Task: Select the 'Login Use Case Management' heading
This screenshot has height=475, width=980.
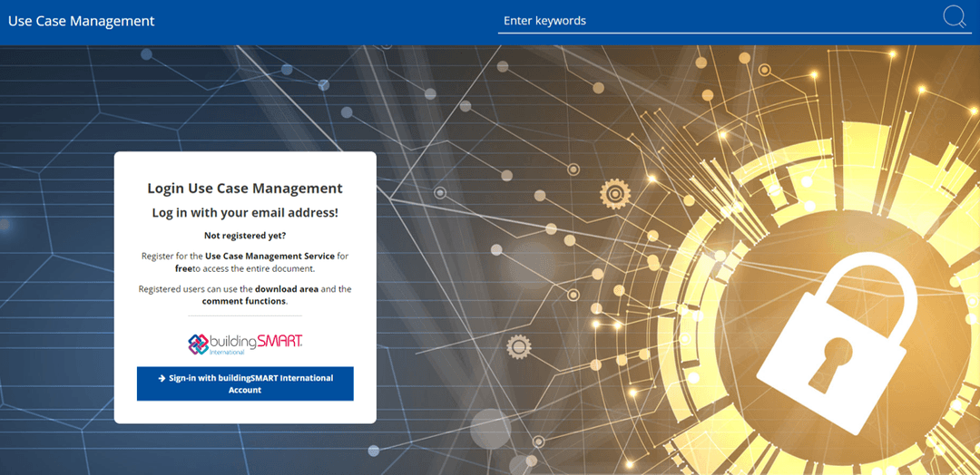Action: click(245, 189)
